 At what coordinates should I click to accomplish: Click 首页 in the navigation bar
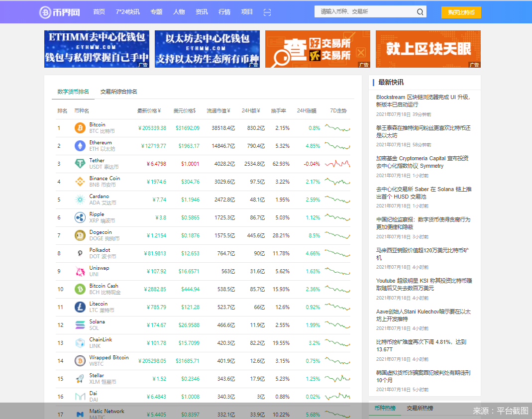(x=99, y=12)
